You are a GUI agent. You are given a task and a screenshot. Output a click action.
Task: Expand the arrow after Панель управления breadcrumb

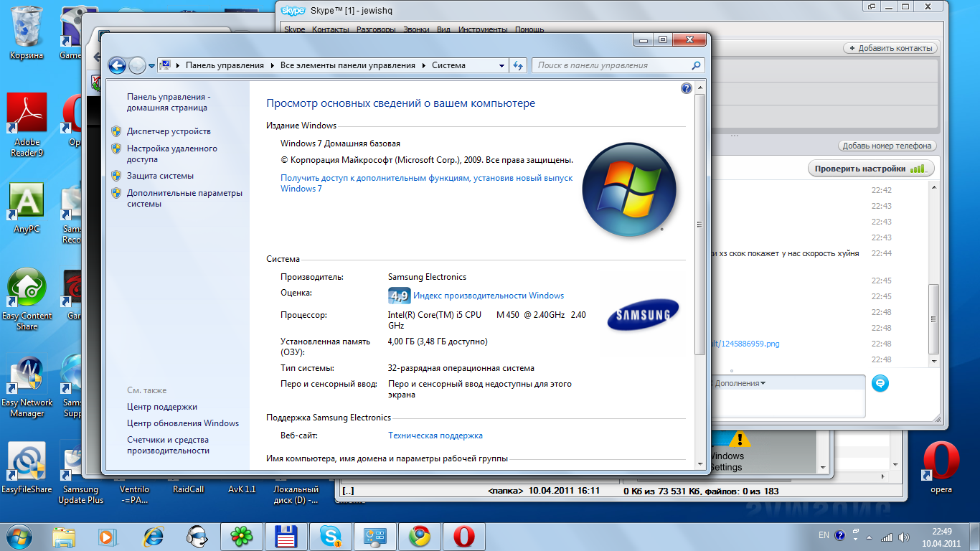[x=273, y=65]
